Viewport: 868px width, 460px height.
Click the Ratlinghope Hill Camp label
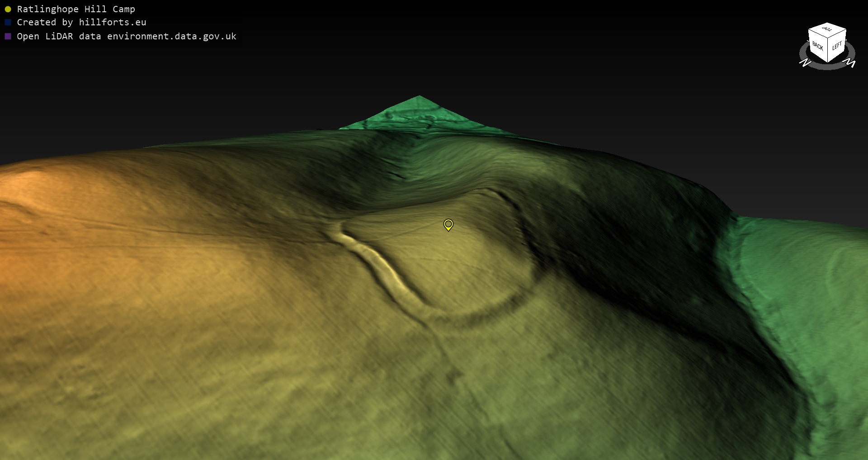76,9
